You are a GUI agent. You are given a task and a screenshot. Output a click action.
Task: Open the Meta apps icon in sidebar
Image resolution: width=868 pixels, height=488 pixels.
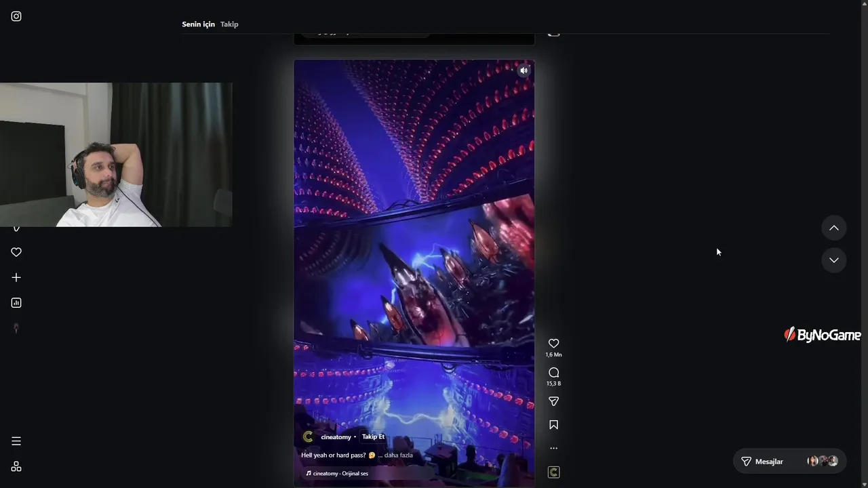16,466
